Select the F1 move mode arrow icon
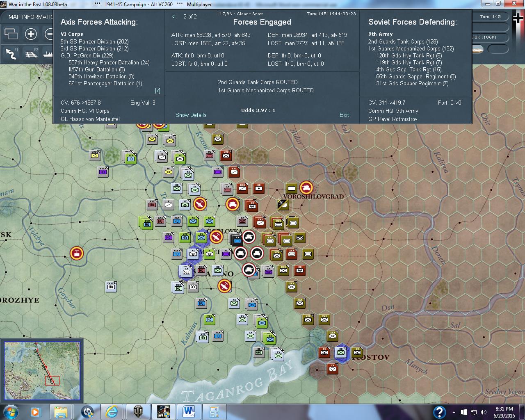 click(x=11, y=54)
